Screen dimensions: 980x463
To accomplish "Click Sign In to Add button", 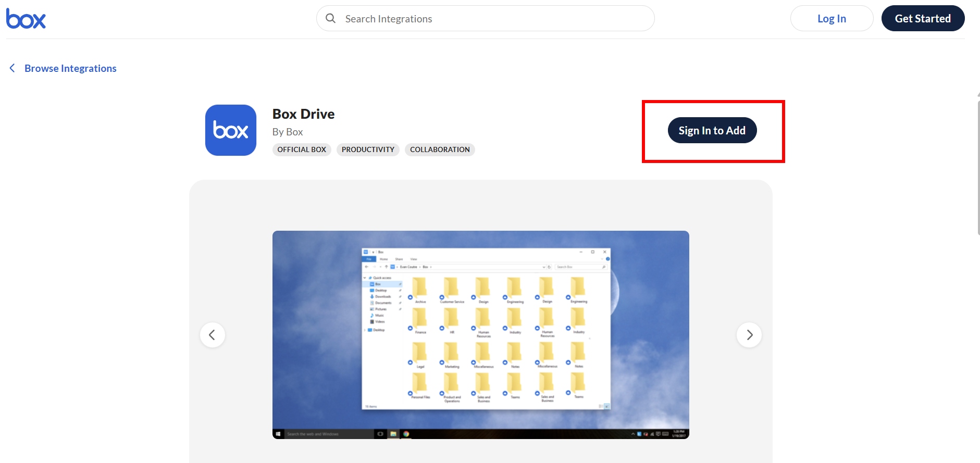I will 712,130.
